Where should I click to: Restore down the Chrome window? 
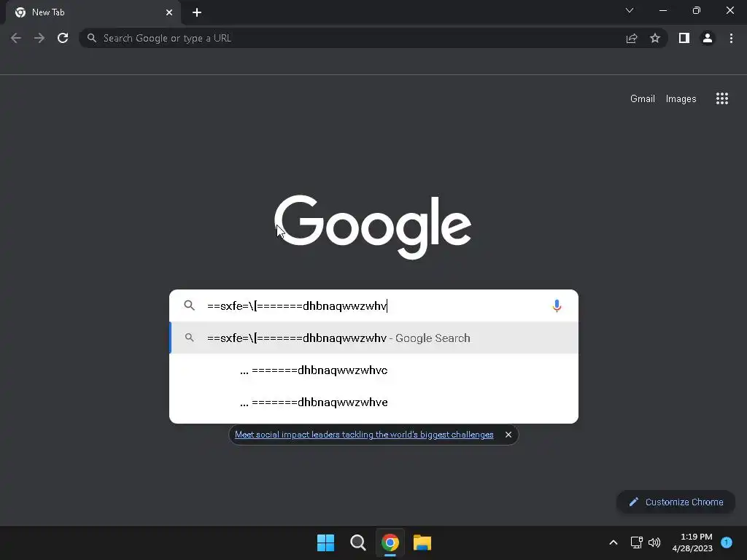click(x=697, y=10)
